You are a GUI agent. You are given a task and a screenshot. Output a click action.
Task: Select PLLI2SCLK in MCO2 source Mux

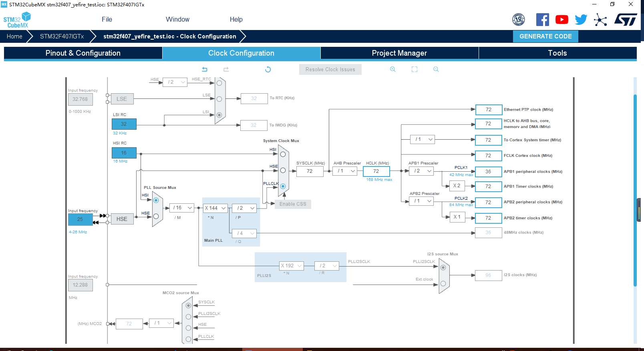click(188, 317)
